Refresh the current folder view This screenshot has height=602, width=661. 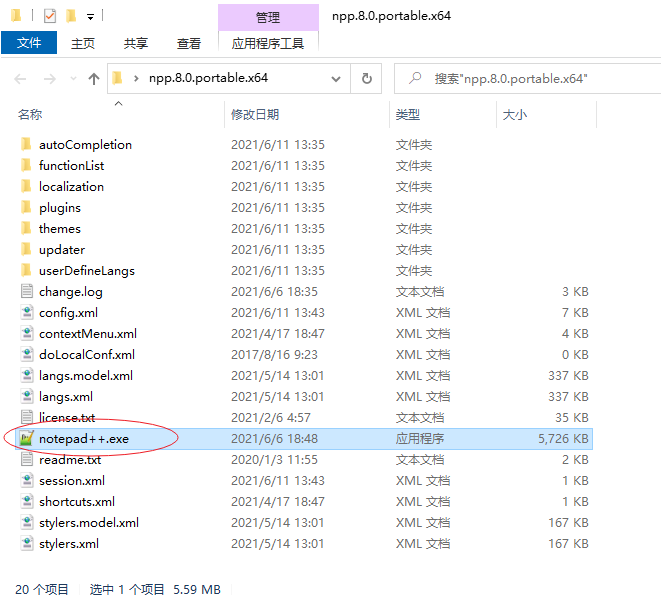tap(367, 79)
